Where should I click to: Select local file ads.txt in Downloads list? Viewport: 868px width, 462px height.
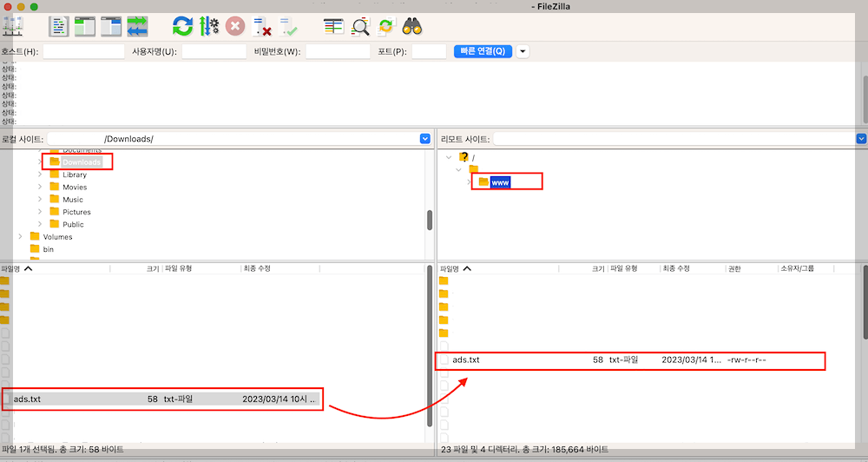click(x=161, y=399)
